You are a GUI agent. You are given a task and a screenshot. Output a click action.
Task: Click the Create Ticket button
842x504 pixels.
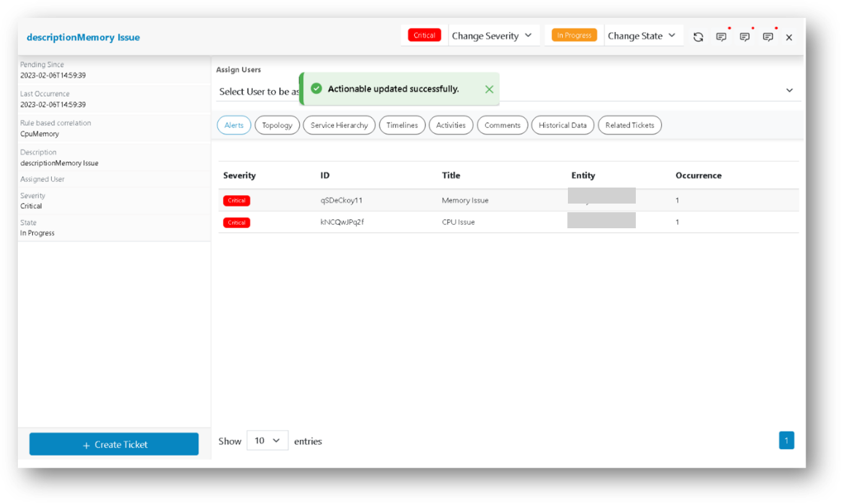(x=114, y=444)
